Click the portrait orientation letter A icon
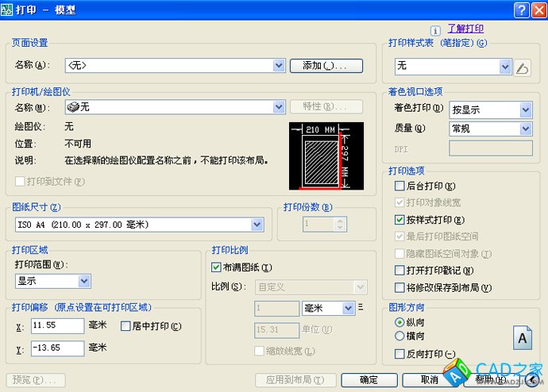 pos(523,338)
